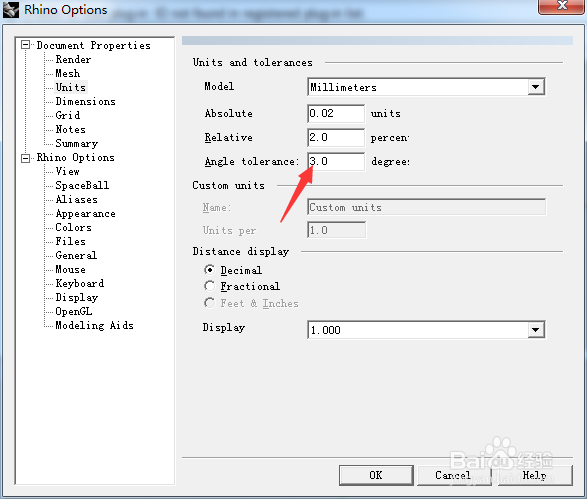587x499 pixels.
Task: Open the Summary page
Action: pos(77,143)
